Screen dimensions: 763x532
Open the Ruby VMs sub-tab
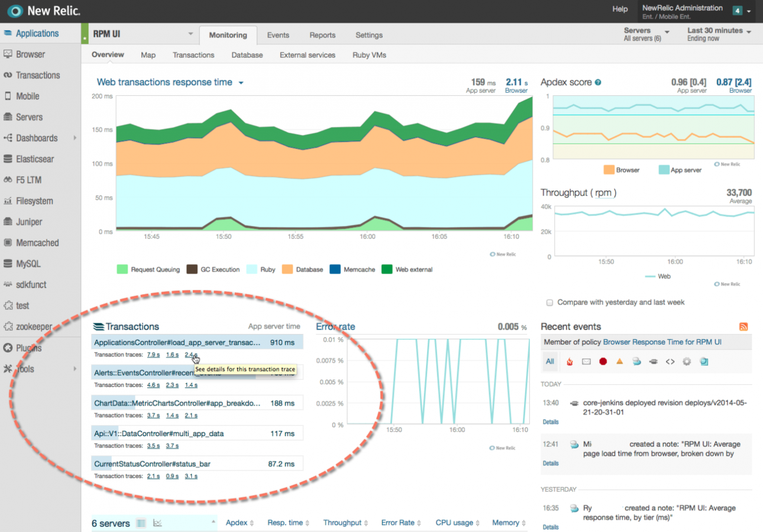[369, 55]
